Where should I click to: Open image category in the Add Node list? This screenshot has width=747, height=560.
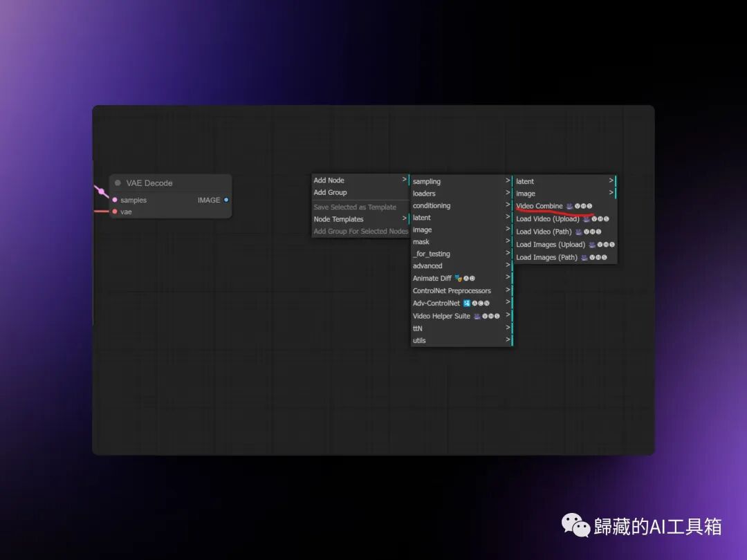click(461, 230)
